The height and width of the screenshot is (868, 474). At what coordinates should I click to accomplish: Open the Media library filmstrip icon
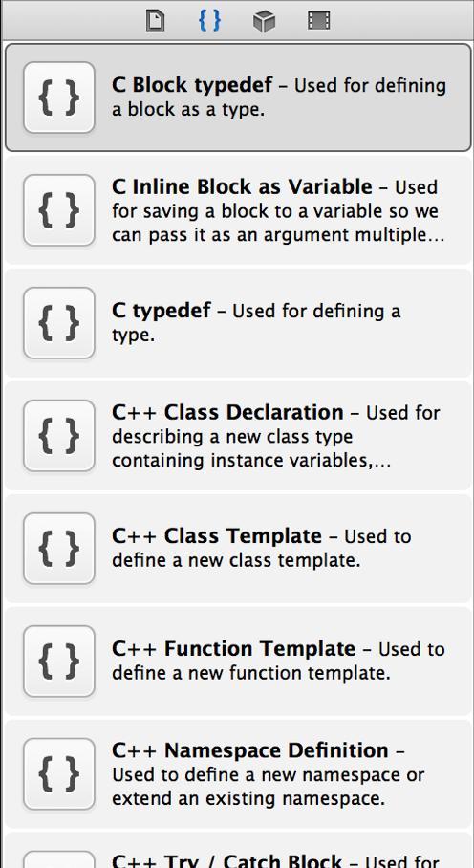click(318, 21)
